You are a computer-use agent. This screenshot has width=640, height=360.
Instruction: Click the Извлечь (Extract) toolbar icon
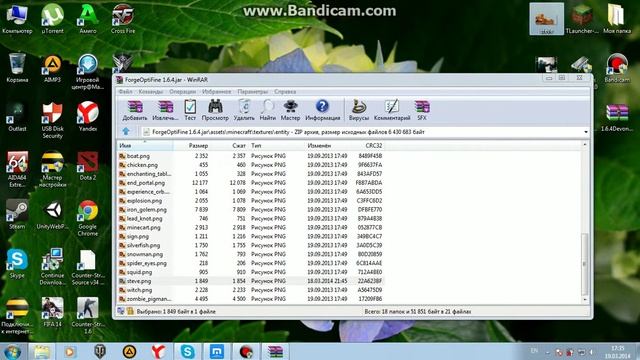pyautogui.click(x=165, y=110)
